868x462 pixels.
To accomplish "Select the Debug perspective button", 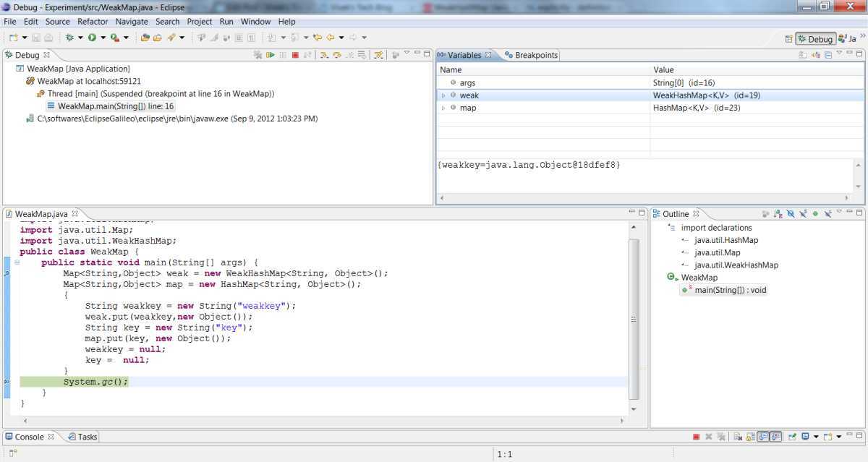I will click(816, 39).
